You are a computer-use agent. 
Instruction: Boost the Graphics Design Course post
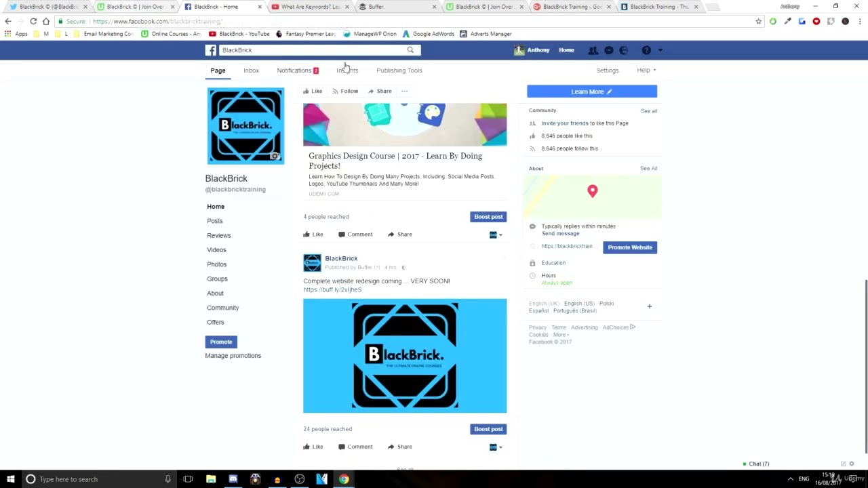488,217
